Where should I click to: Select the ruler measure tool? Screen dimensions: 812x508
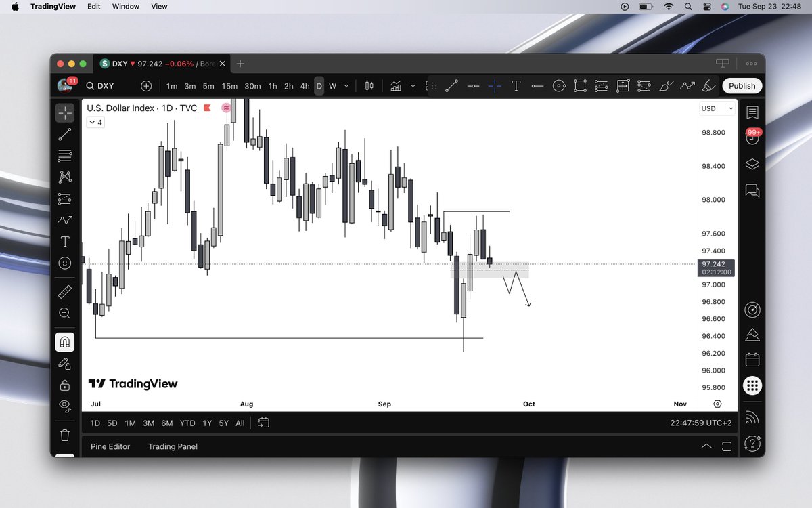coord(65,292)
